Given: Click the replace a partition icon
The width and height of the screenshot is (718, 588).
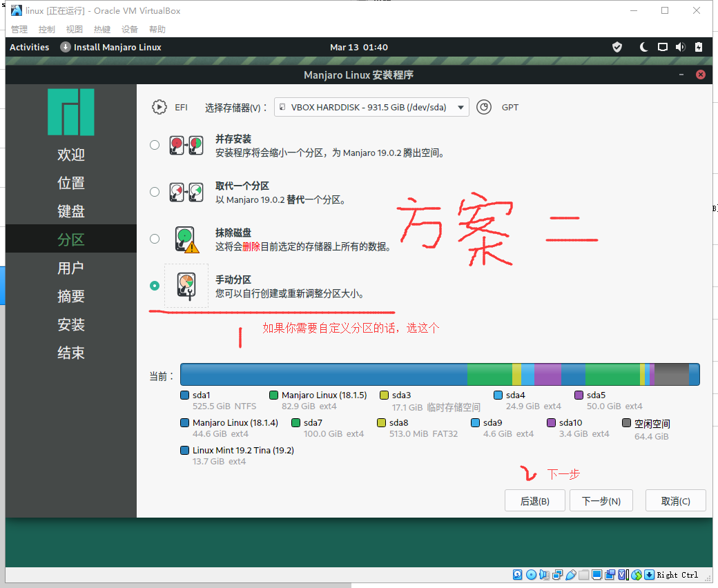Looking at the screenshot, I should click(x=186, y=192).
